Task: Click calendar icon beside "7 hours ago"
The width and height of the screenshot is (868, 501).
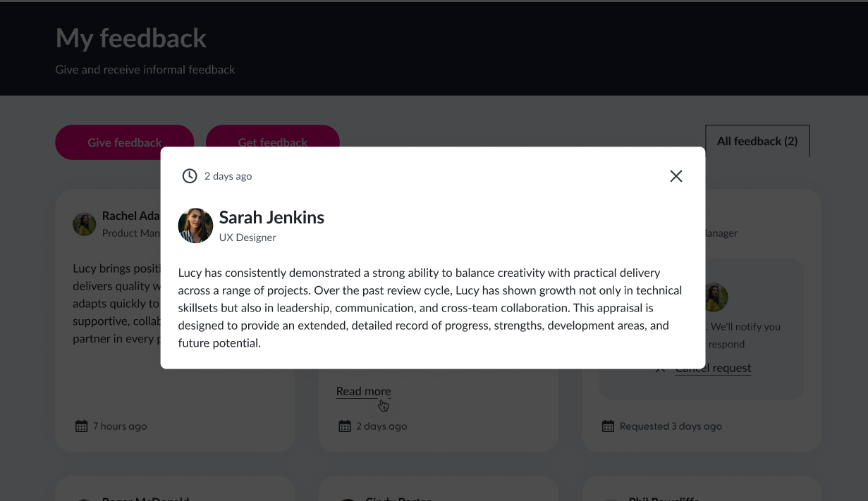Action: 82,426
